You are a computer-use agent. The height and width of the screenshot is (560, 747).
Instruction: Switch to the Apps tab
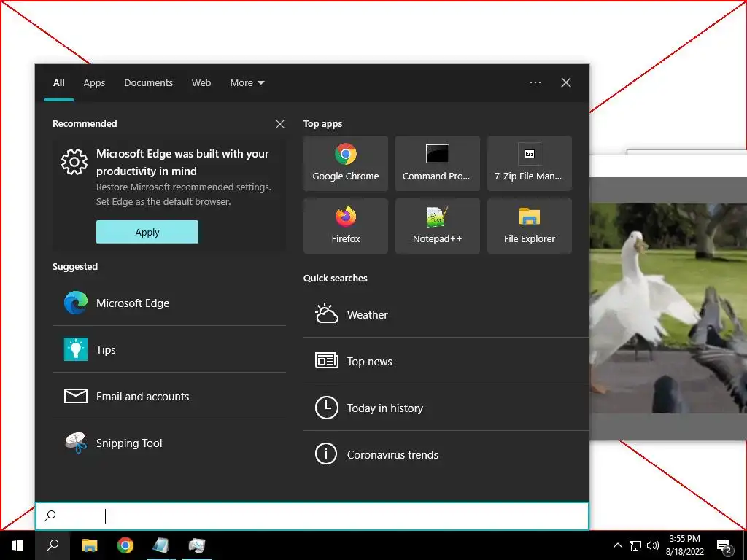point(94,83)
